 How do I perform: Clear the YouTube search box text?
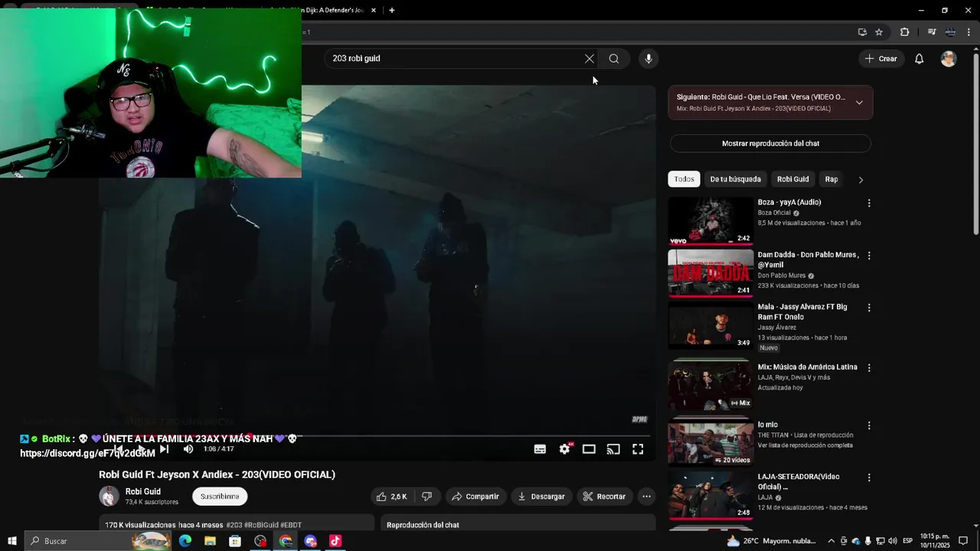pos(590,59)
